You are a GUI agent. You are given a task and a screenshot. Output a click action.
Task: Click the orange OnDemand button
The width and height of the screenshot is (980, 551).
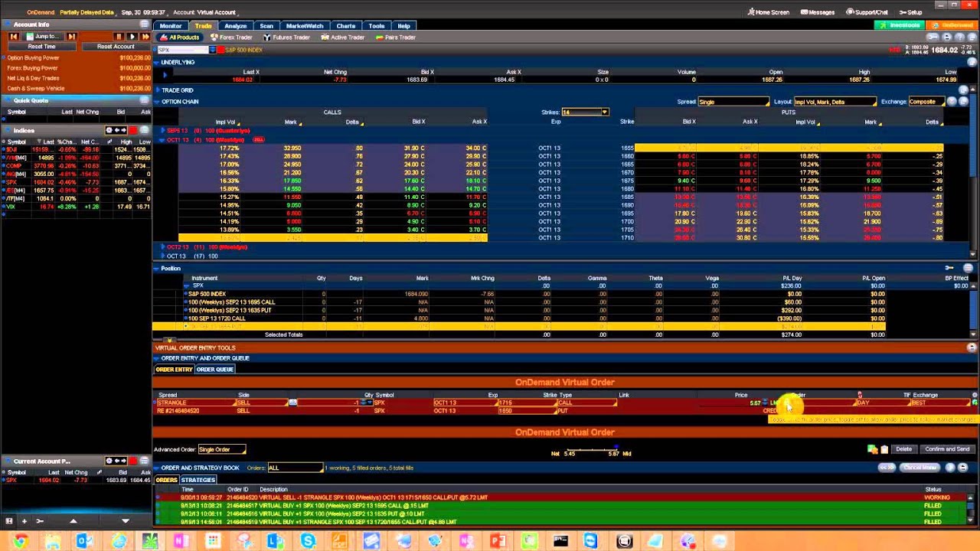pyautogui.click(x=951, y=25)
